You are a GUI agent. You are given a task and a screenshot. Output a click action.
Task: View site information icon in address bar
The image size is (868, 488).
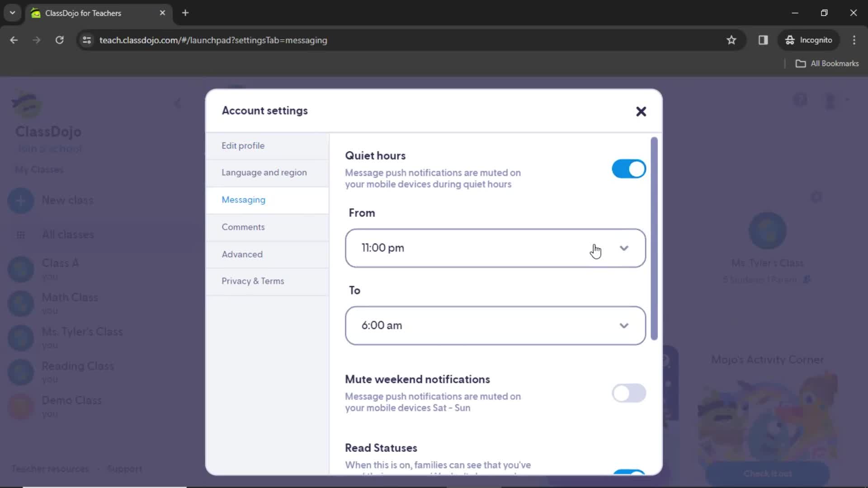point(87,40)
